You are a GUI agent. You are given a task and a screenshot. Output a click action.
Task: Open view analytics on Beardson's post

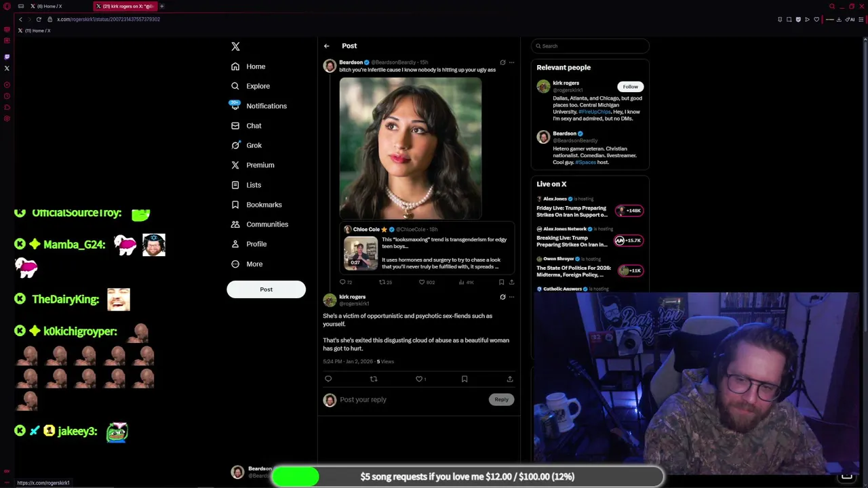[461, 282]
